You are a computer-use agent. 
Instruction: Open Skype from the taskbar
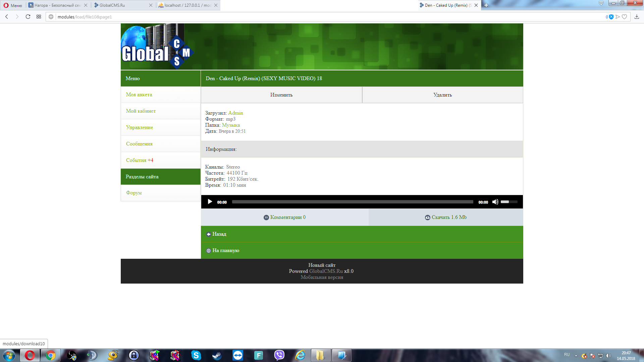196,355
